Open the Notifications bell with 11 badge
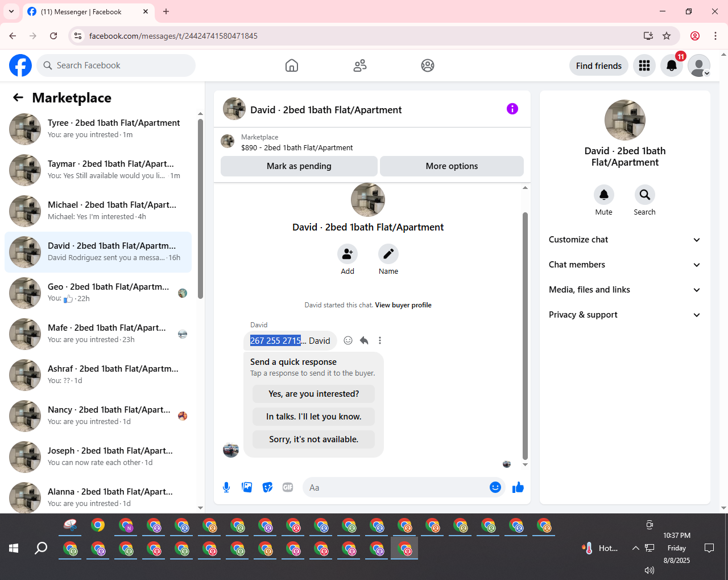728x580 pixels. tap(672, 65)
